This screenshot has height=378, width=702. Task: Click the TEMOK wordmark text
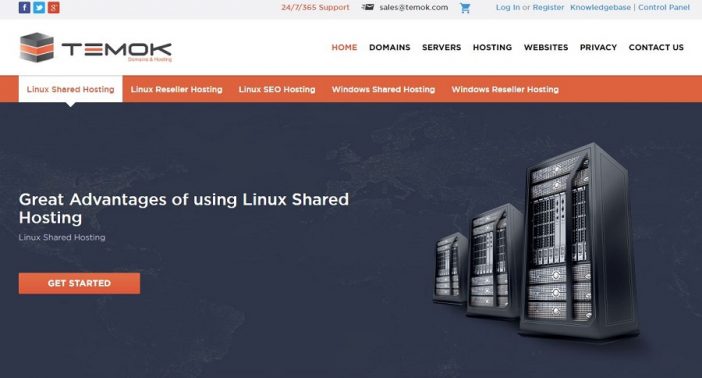coord(116,49)
